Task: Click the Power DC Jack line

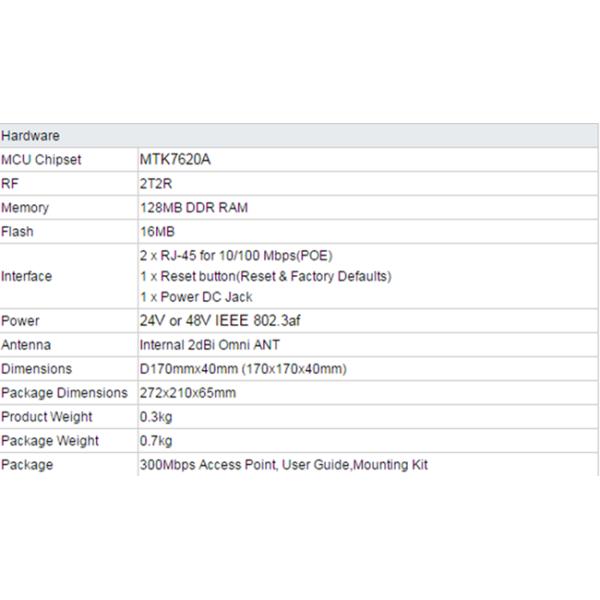Action: (196, 296)
